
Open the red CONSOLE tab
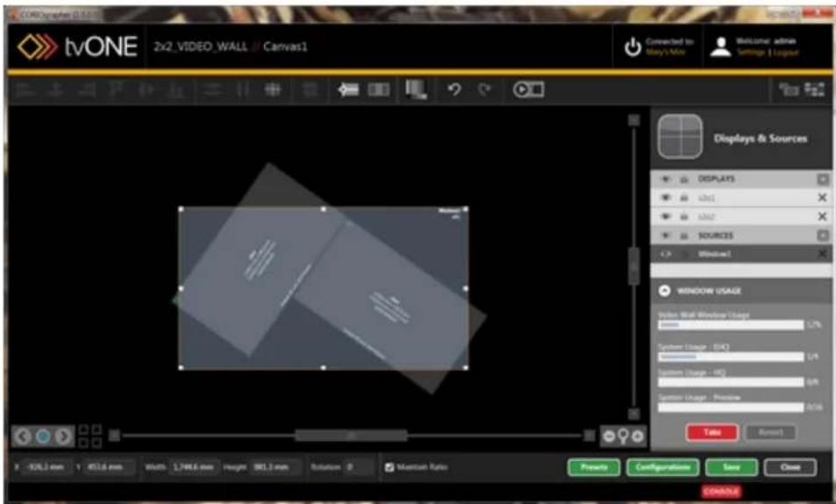(x=721, y=492)
